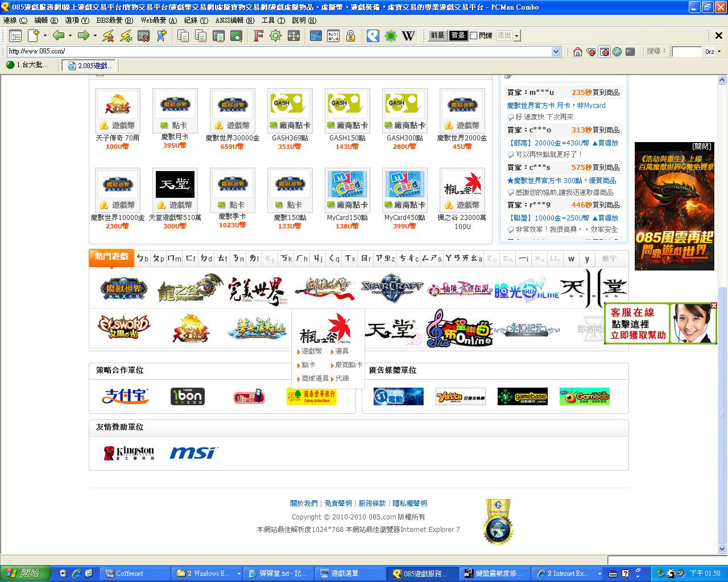The width and height of the screenshot is (728, 582).
Task: Click the MSI sponsor logo
Action: coord(194,453)
